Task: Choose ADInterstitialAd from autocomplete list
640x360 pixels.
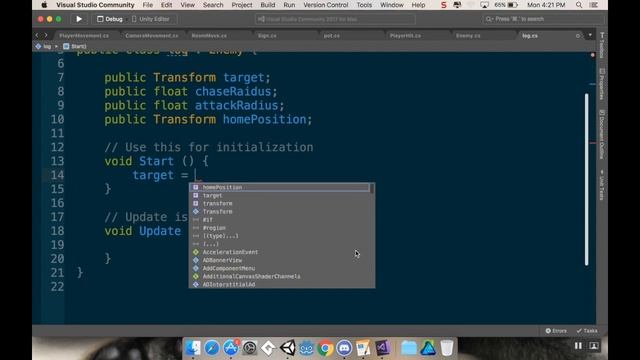Action: click(279, 284)
